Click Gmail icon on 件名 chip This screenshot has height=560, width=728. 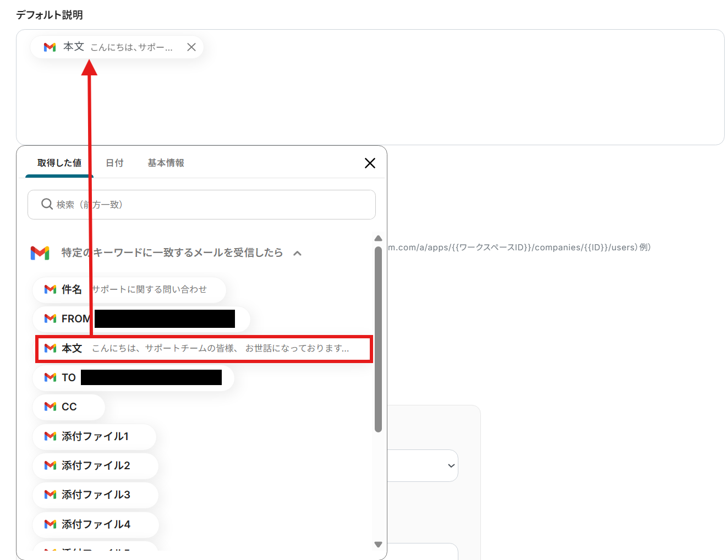point(50,289)
